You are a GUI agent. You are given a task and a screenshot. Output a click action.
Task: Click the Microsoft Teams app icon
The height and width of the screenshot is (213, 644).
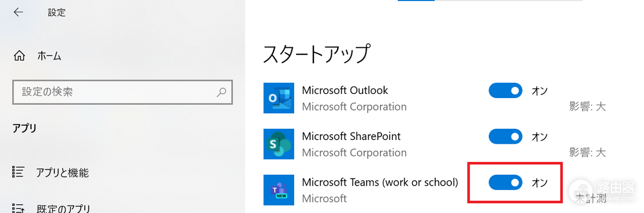click(279, 190)
